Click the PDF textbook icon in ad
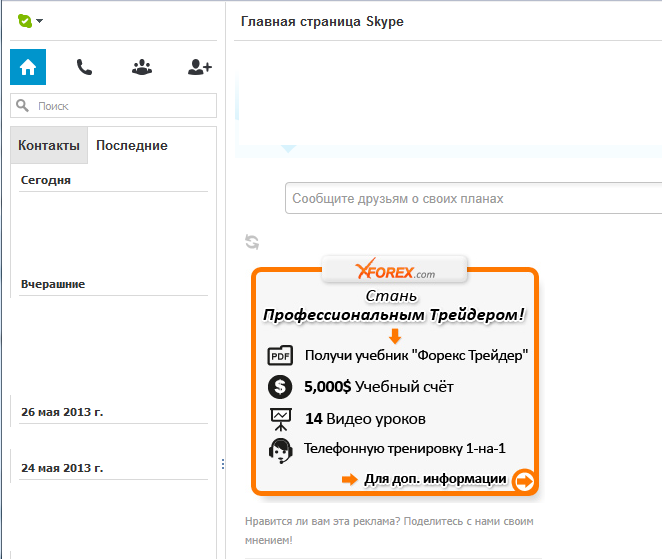This screenshot has height=559, width=662. click(280, 355)
